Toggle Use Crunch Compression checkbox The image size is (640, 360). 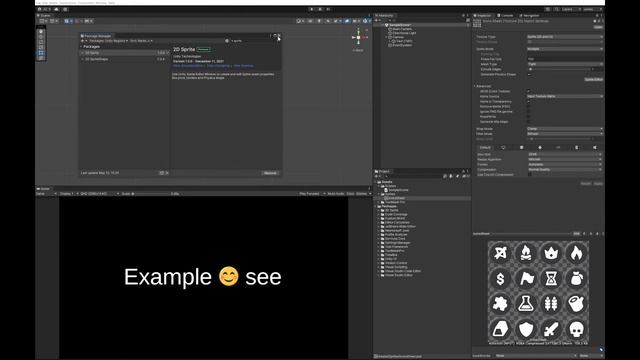tap(530, 174)
